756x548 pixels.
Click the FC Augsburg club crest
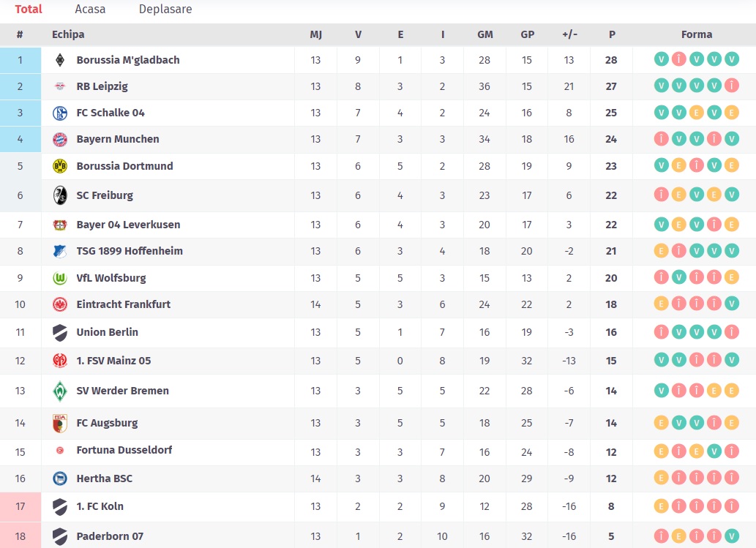[x=60, y=423]
